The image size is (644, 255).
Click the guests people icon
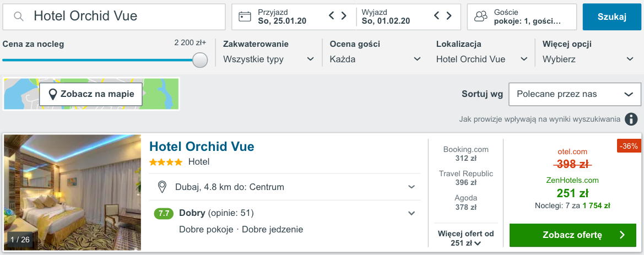tap(481, 17)
